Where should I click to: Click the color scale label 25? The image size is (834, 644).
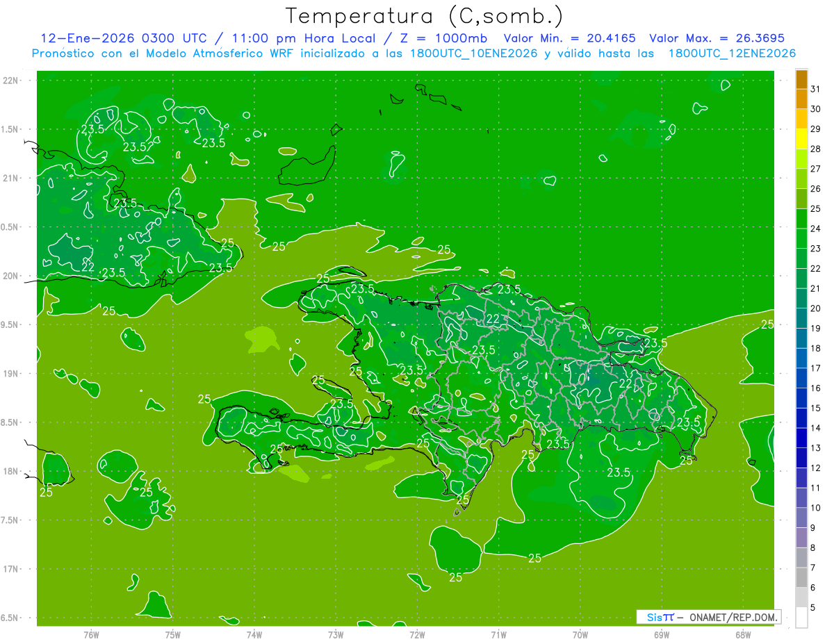coord(816,208)
